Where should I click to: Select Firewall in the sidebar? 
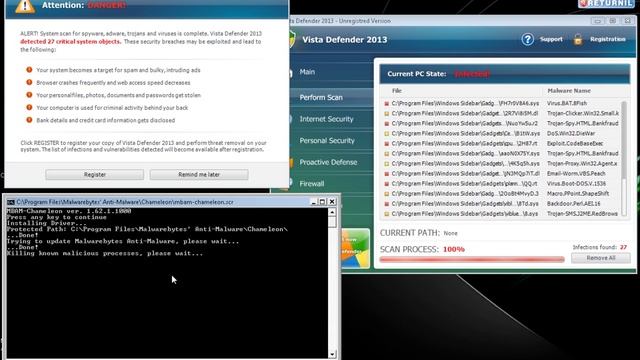[311, 184]
